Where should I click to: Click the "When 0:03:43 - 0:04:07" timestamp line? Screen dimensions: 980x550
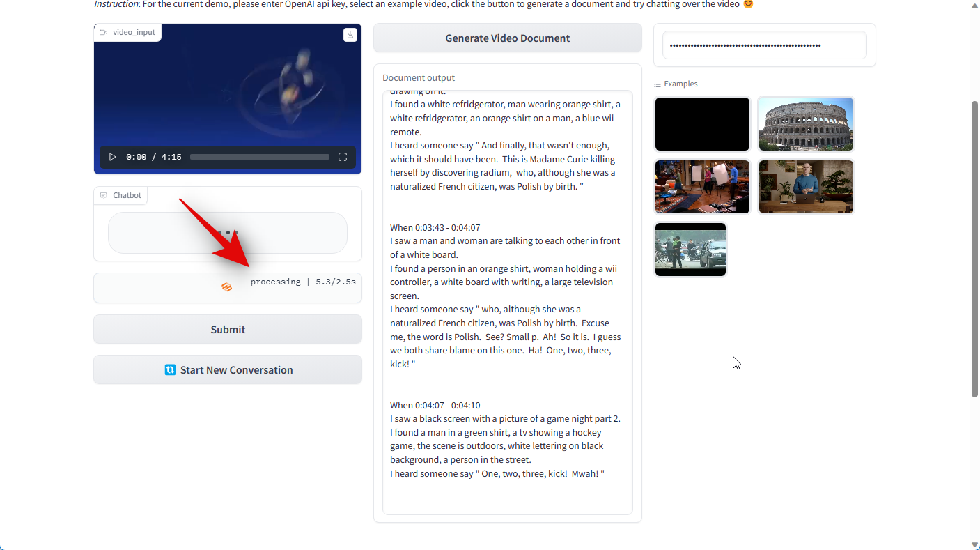(x=435, y=228)
